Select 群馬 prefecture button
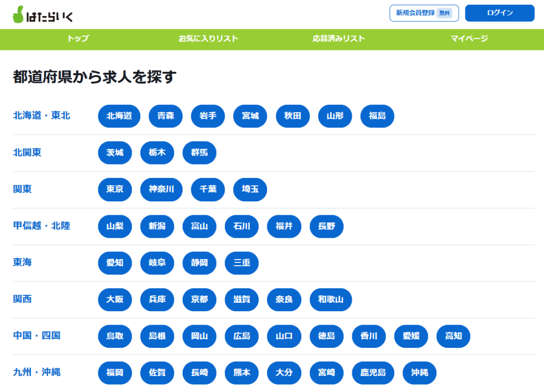 click(200, 152)
